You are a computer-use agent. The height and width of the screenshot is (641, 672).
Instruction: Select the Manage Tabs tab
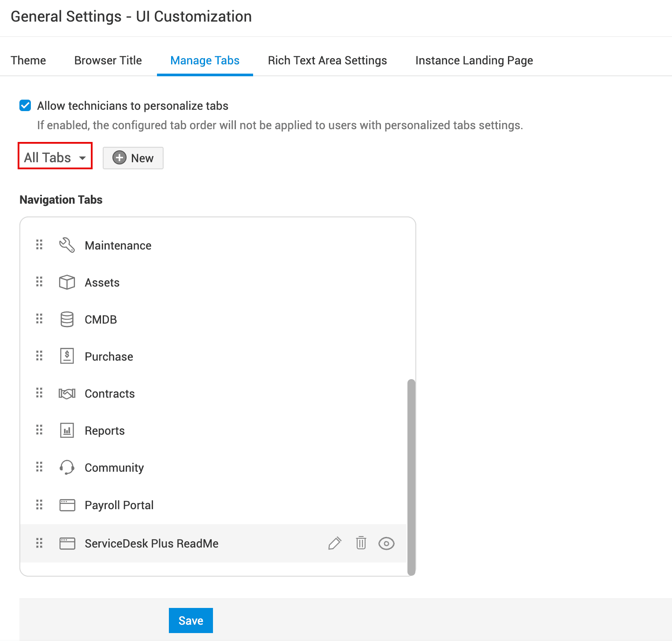point(205,60)
